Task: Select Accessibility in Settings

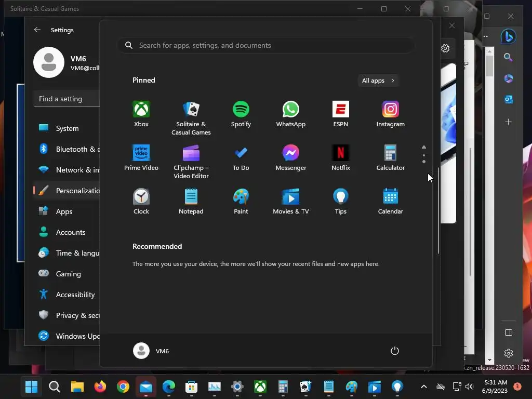Action: 67,294
